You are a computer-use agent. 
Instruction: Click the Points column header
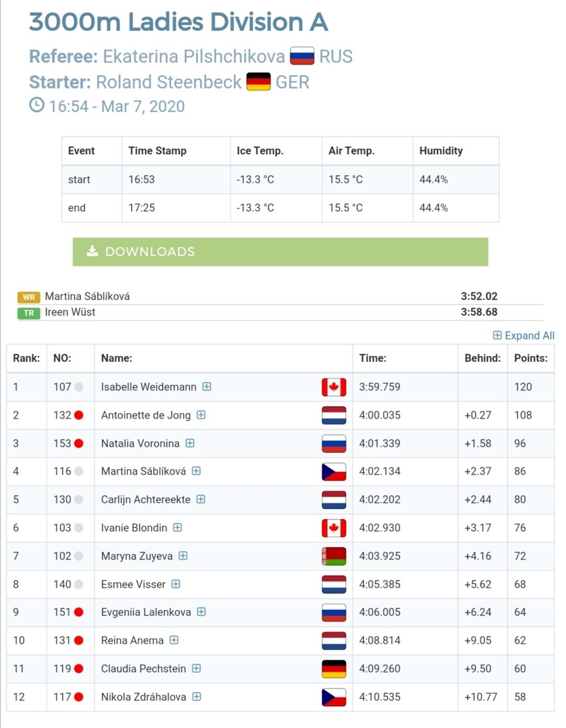(530, 359)
